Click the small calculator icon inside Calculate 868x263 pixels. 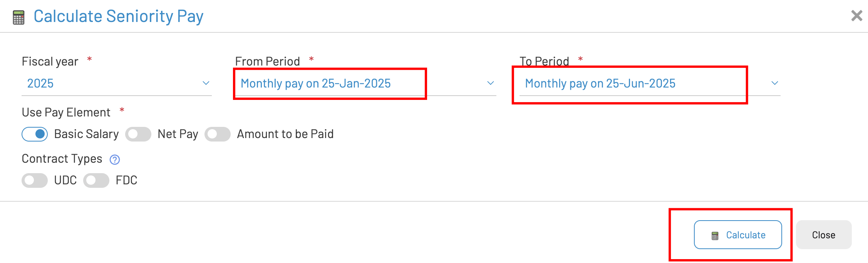tap(715, 236)
